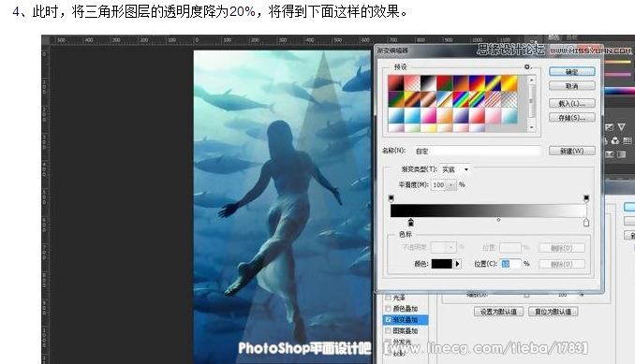Click the exposure adjustment icon in panel
635x364 pixels.
pyautogui.click(x=609, y=127)
